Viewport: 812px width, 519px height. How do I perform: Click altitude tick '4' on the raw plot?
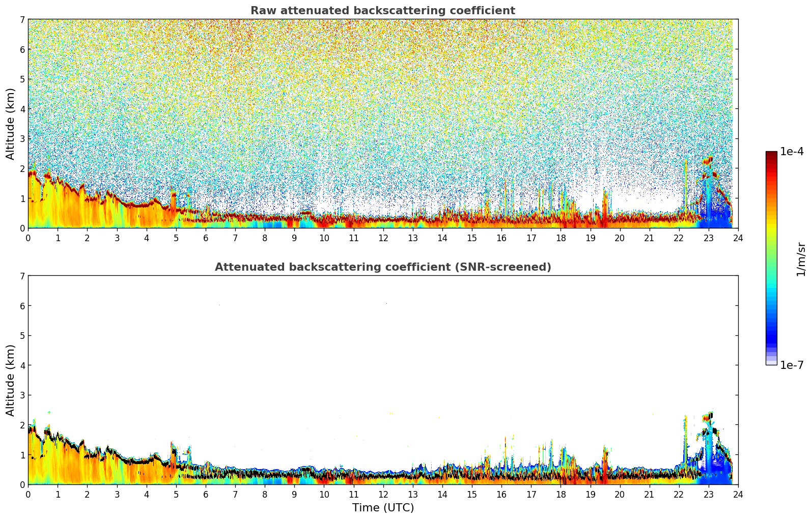(22, 109)
